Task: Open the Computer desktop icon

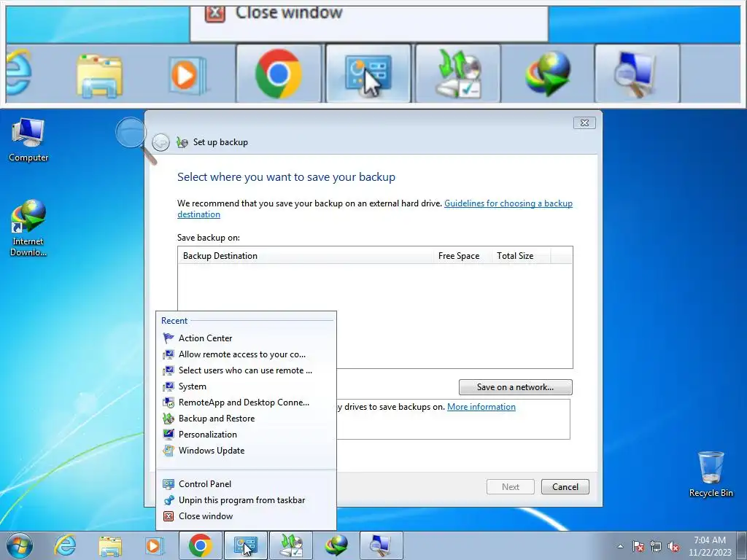Action: click(x=28, y=141)
